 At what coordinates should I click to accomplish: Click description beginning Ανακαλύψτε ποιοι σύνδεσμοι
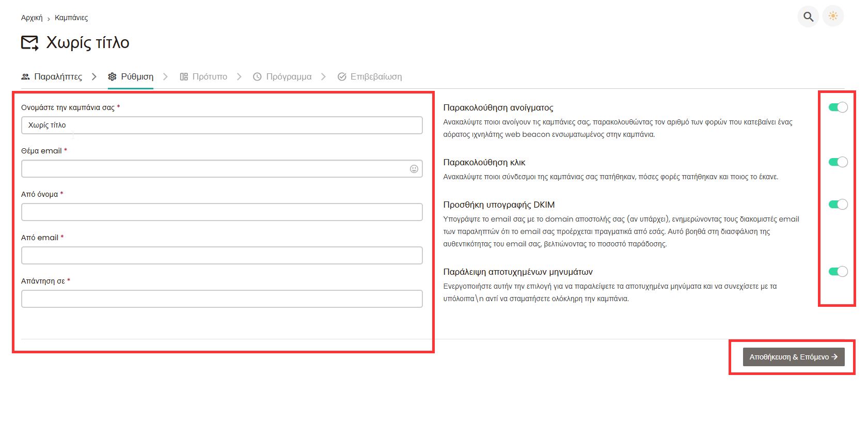pos(610,177)
